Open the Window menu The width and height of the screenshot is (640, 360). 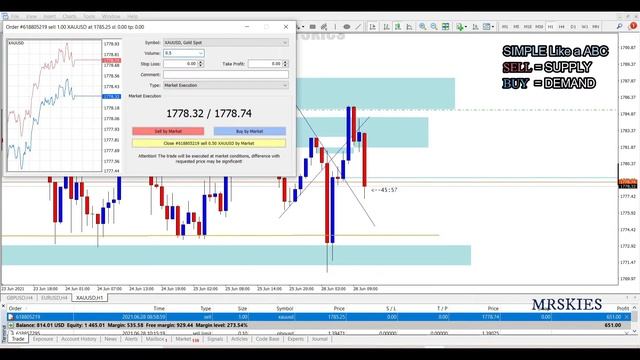[x=111, y=16]
